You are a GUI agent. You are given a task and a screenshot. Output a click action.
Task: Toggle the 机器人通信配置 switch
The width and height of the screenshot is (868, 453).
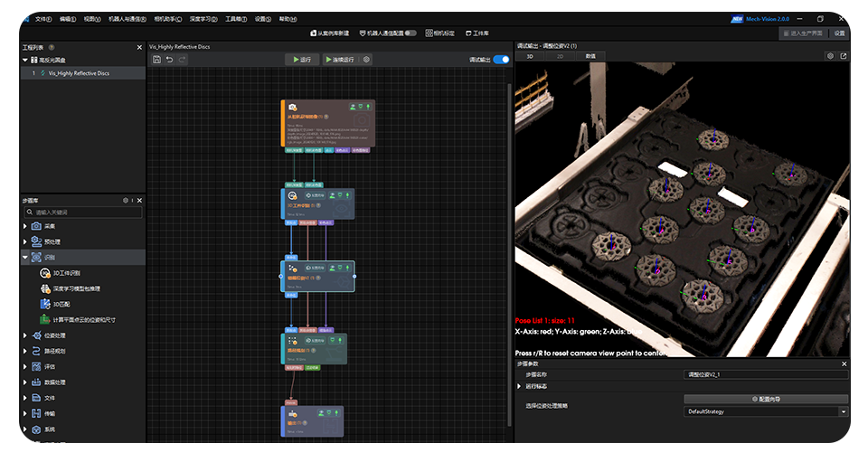411,33
